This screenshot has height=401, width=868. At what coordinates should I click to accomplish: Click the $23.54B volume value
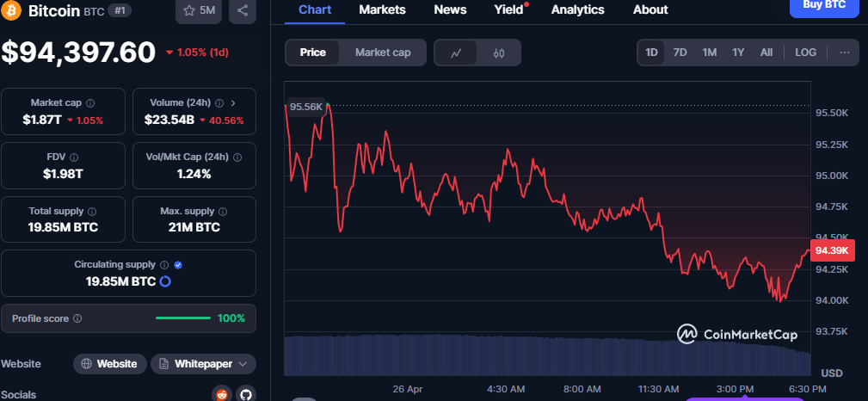point(169,120)
